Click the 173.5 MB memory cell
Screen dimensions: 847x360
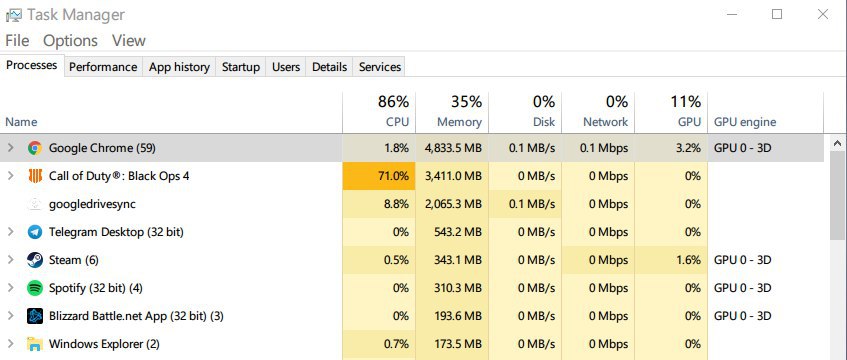[x=452, y=344]
